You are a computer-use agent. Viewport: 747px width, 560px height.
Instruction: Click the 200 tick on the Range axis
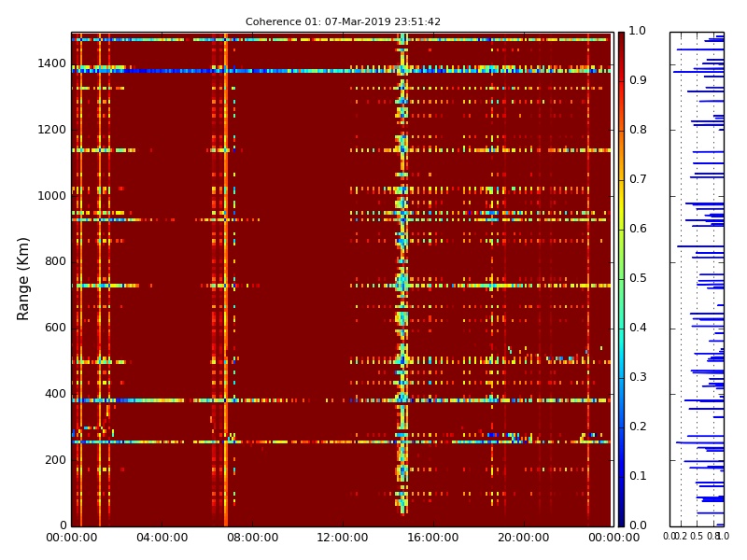55,460
